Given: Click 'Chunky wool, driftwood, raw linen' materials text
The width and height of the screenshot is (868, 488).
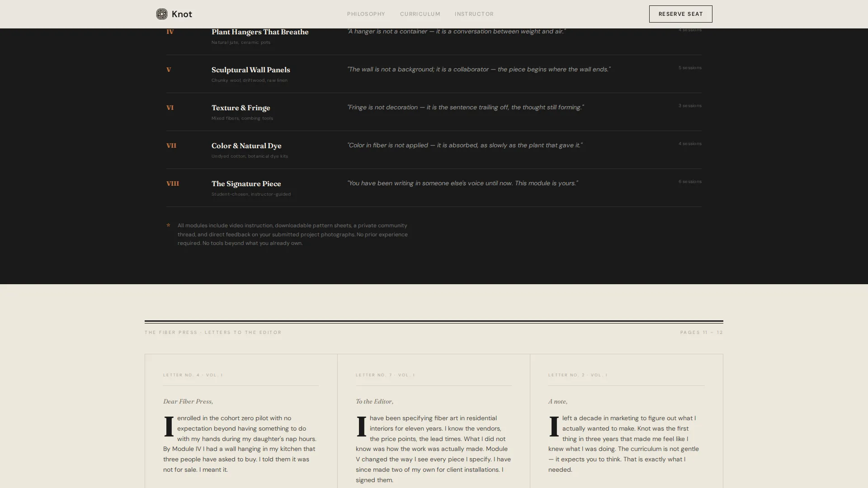Looking at the screenshot, I should (x=249, y=80).
